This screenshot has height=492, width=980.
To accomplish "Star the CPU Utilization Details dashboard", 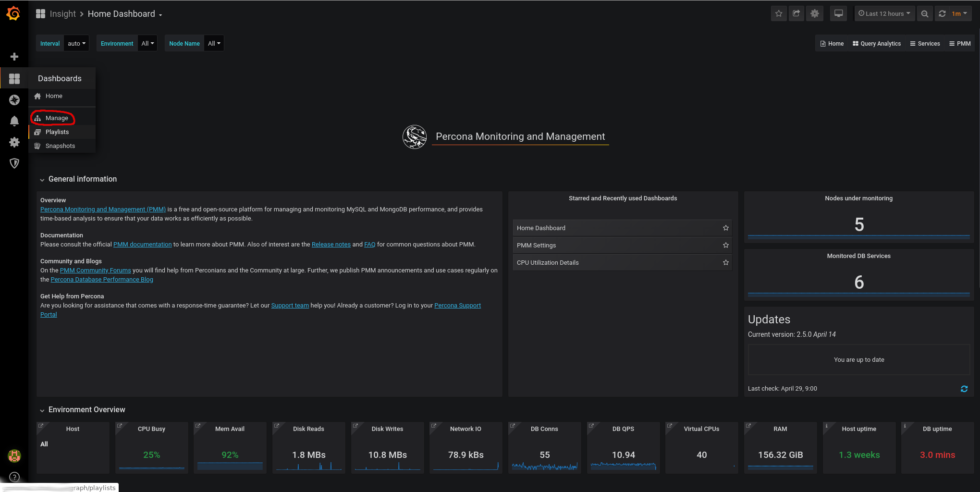I will click(726, 263).
